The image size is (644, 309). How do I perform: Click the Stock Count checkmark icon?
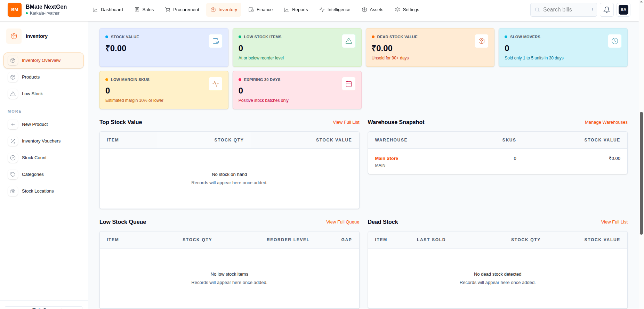click(x=13, y=158)
